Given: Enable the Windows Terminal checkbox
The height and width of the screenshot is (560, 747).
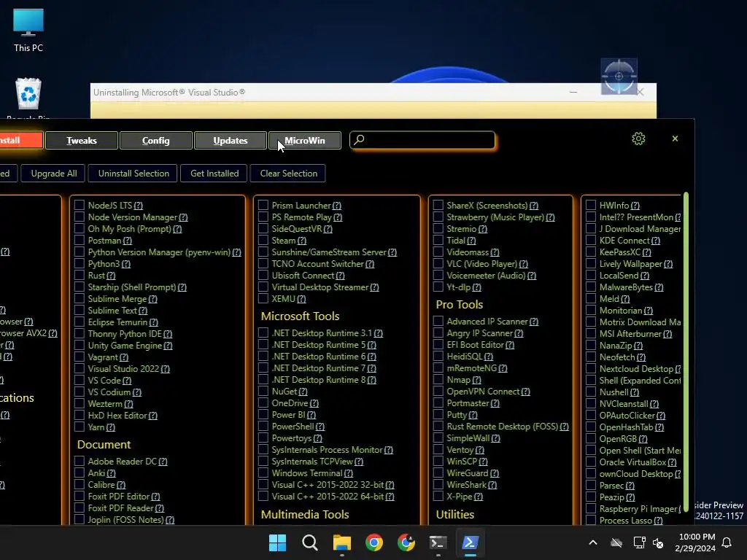Looking at the screenshot, I should pos(263,472).
